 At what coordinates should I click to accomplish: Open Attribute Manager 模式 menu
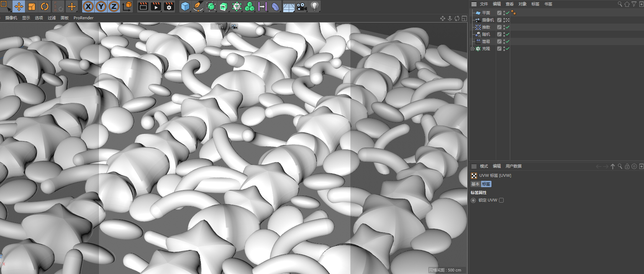click(484, 166)
